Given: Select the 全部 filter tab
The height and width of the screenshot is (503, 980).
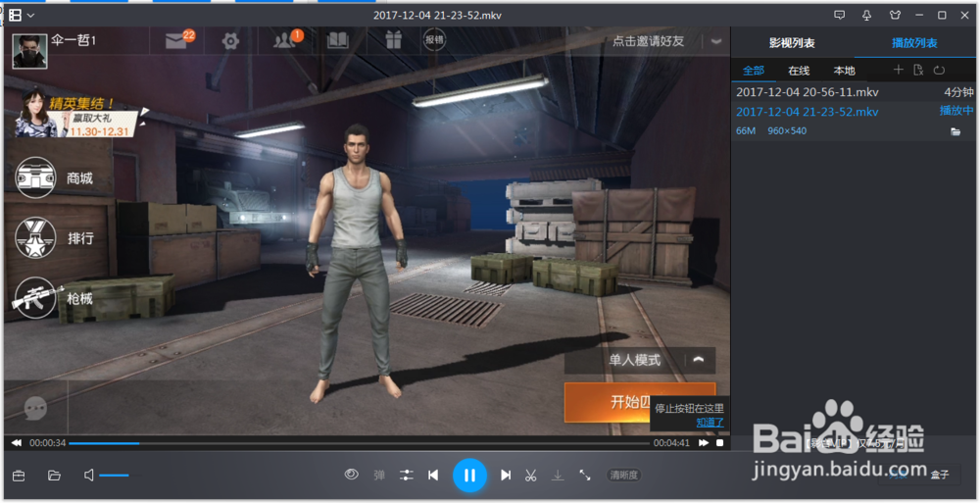Looking at the screenshot, I should pyautogui.click(x=753, y=70).
